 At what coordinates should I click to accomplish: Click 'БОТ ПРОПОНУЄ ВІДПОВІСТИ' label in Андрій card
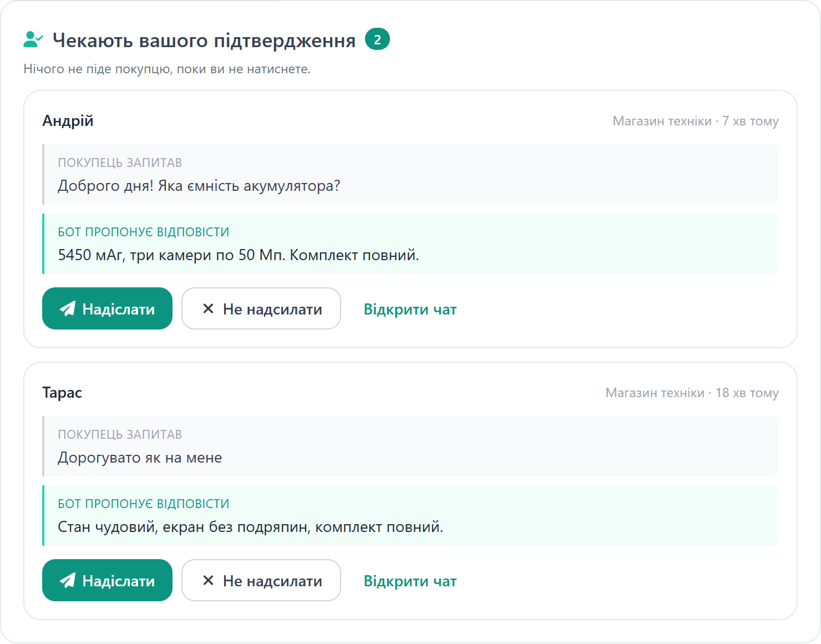point(144,232)
